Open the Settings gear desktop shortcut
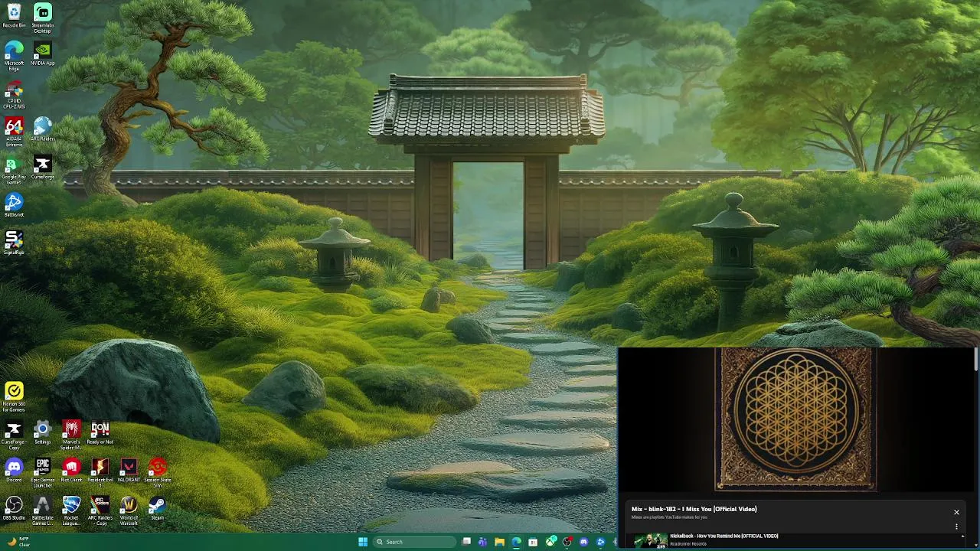The width and height of the screenshot is (980, 551). (x=42, y=432)
